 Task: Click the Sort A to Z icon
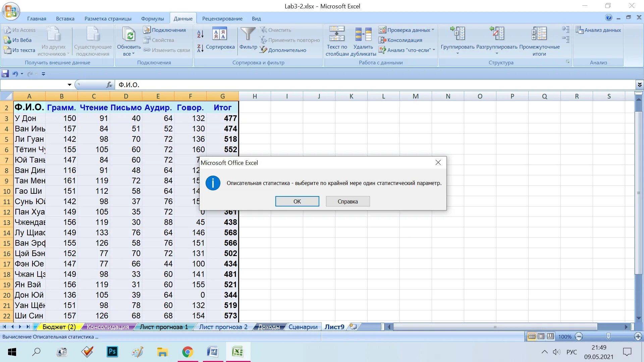[200, 34]
